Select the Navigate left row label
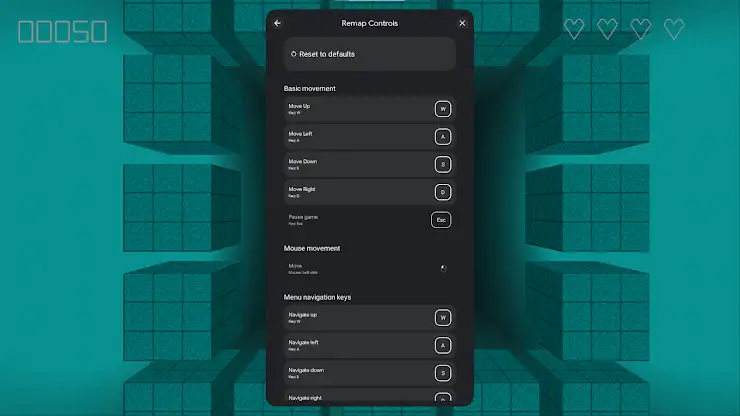Screen dimensions: 740x416 [303, 342]
